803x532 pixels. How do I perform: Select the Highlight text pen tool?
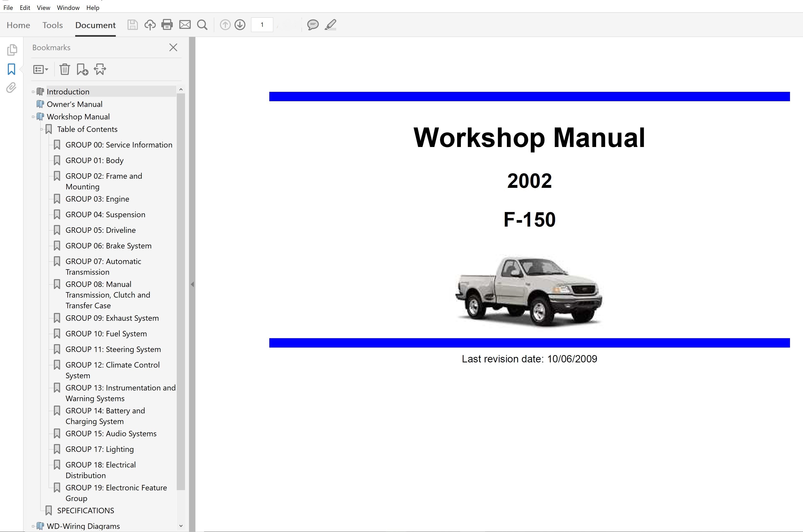click(x=330, y=25)
